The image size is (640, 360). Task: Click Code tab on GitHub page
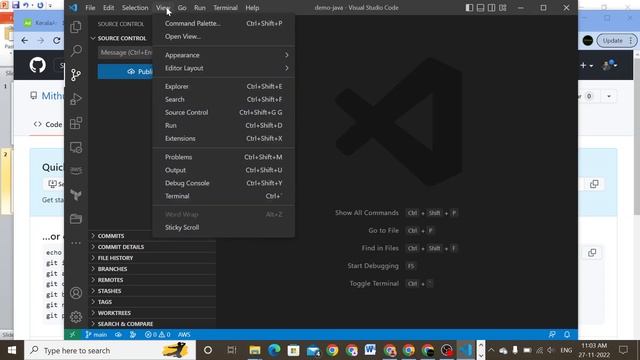click(x=48, y=124)
